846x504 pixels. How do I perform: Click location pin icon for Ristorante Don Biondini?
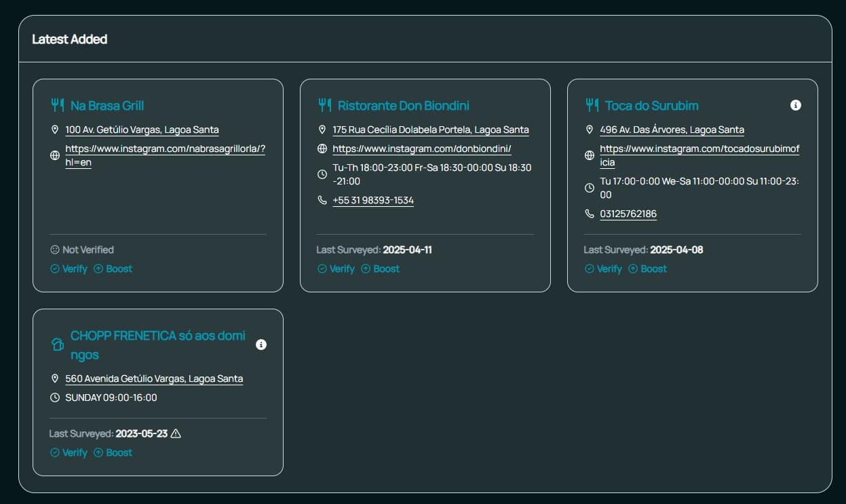322,130
